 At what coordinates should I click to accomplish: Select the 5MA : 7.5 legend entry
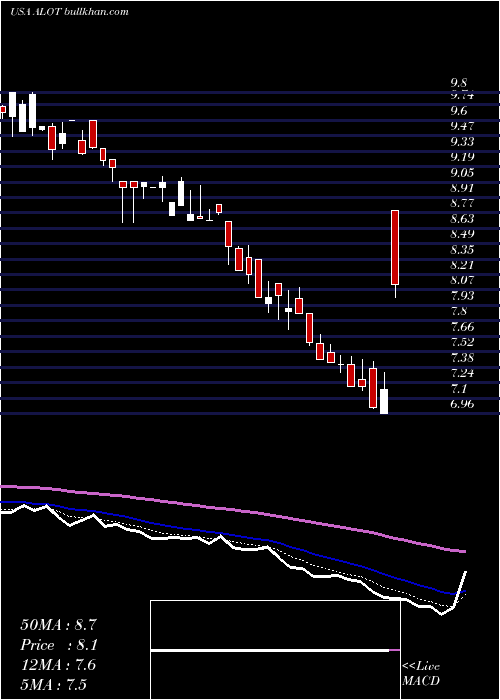point(53,684)
